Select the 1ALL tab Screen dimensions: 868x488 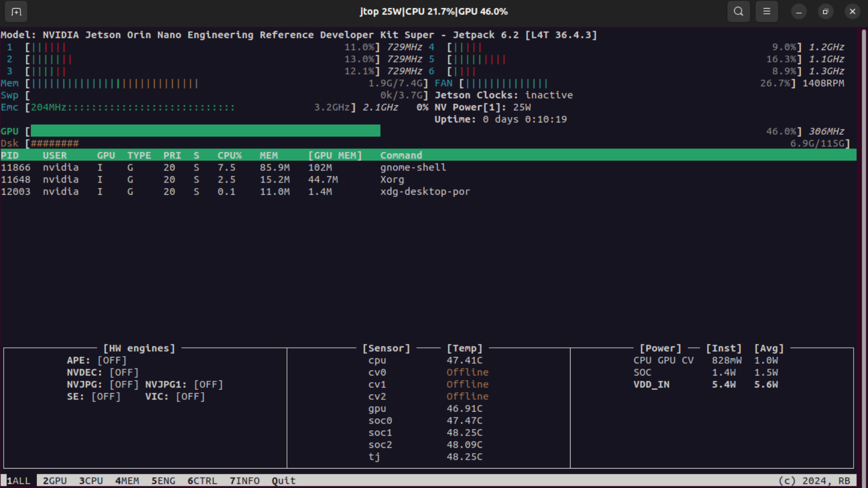(x=19, y=481)
